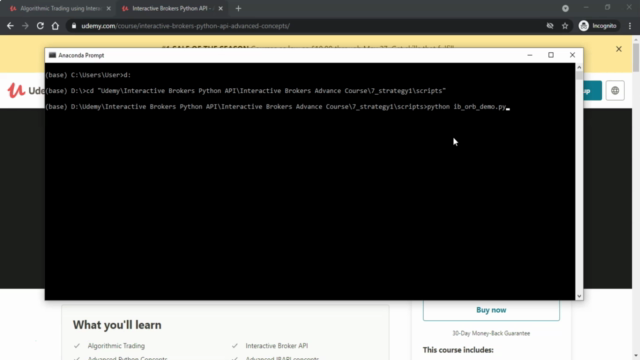Minimize the Chrome browser window
Viewport: 640px width, 360px height.
tap(586, 7)
